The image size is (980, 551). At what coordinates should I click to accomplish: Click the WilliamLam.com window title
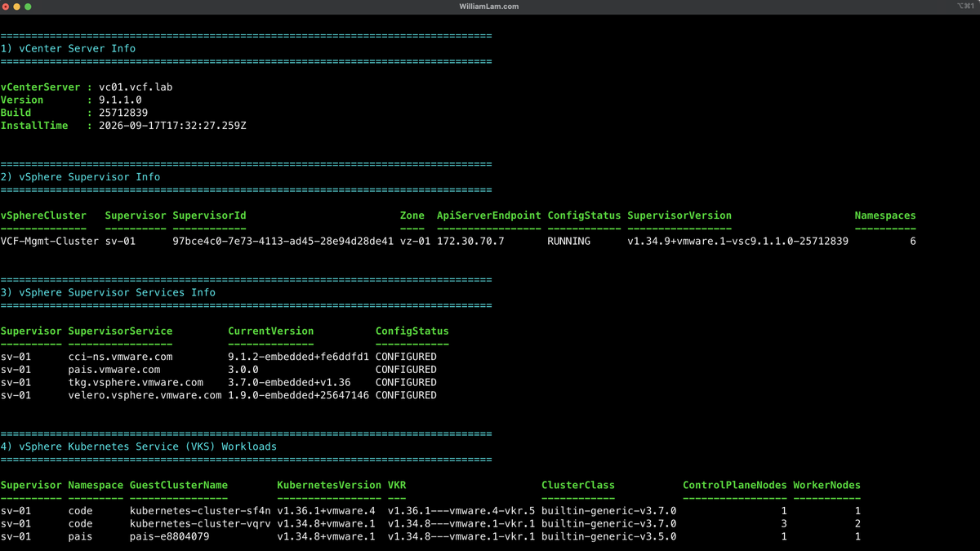click(489, 7)
